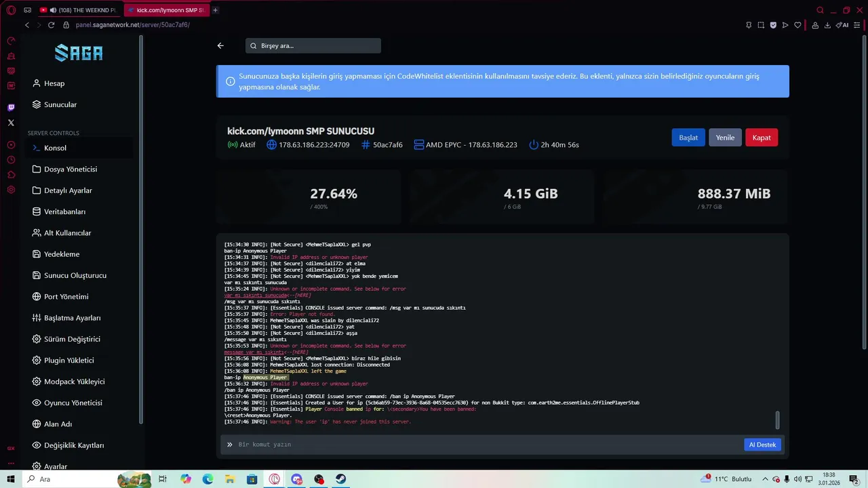
Task: Click the Başlatma Ayarları sliders icon
Action: pyautogui.click(x=37, y=318)
